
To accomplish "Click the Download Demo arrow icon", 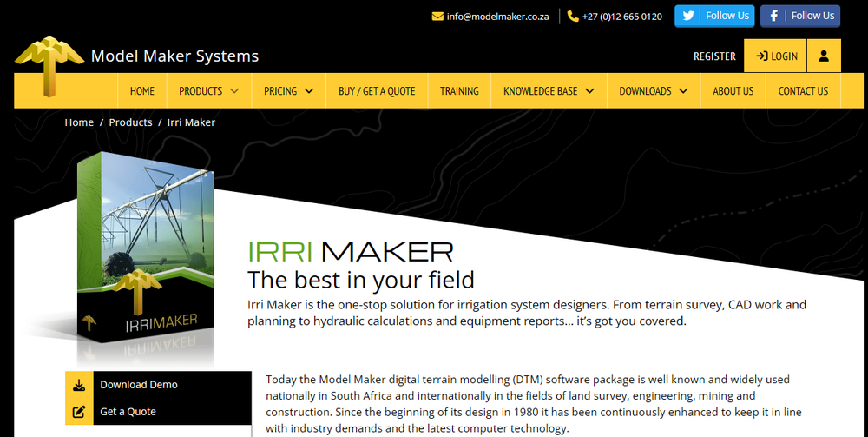I will click(79, 385).
